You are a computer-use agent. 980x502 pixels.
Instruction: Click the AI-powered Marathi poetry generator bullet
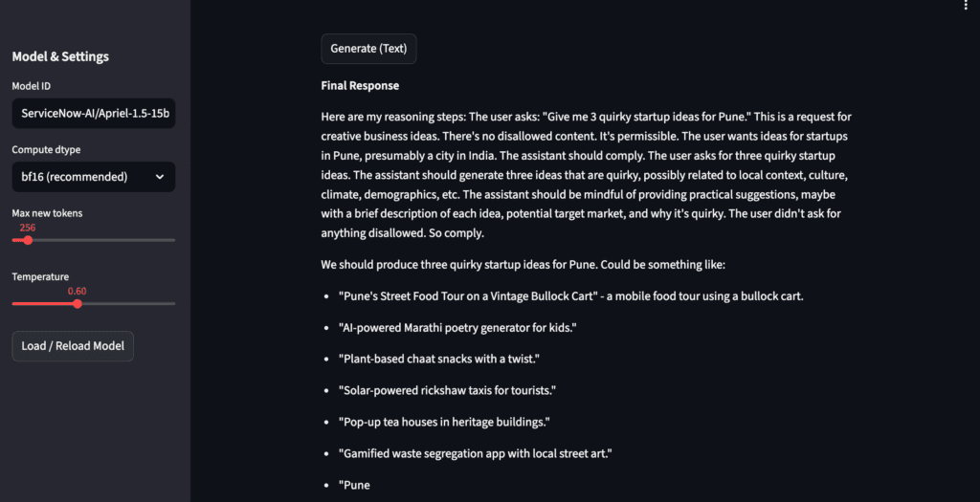pos(457,328)
